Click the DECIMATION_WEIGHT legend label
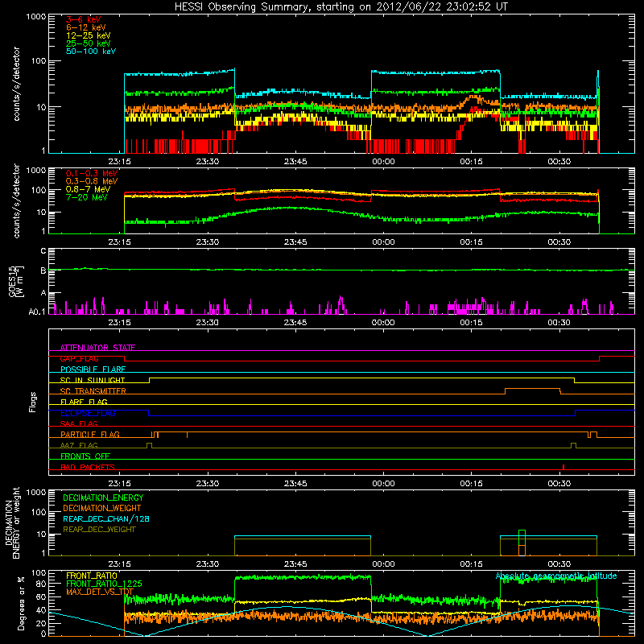This screenshot has width=644, height=644. [x=102, y=509]
